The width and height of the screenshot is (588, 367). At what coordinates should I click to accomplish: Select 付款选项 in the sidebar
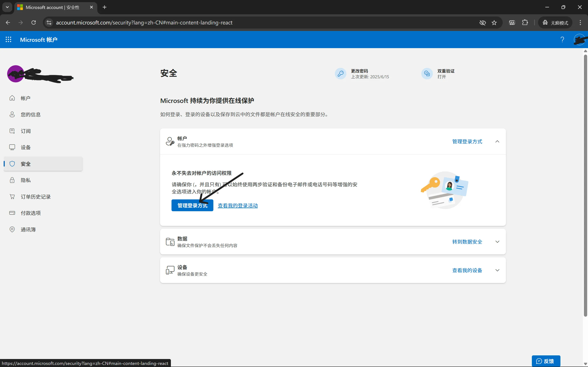click(31, 213)
